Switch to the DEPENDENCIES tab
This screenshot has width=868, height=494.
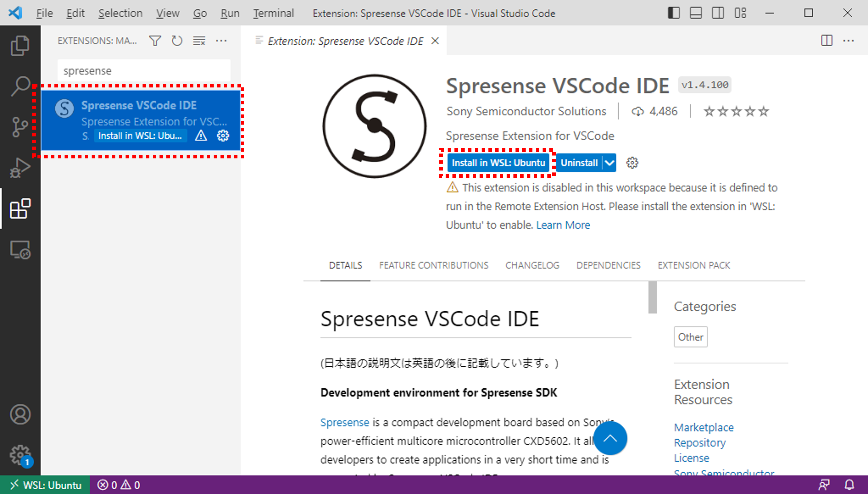point(608,265)
